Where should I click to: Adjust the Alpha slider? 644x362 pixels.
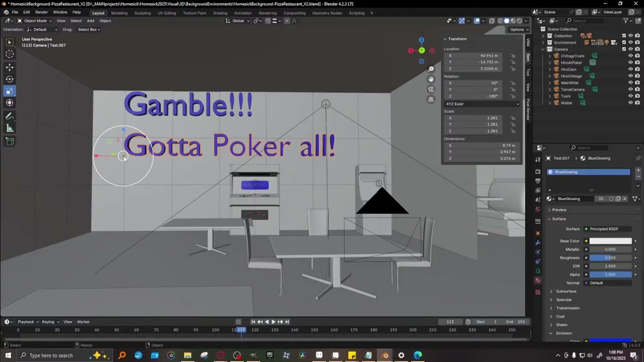point(610,275)
